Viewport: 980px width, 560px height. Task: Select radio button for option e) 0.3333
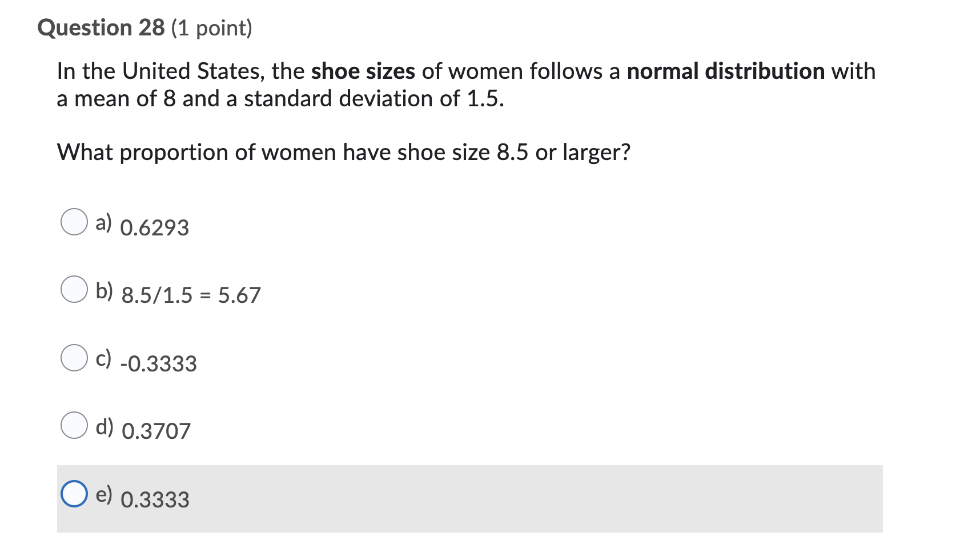coord(74,495)
